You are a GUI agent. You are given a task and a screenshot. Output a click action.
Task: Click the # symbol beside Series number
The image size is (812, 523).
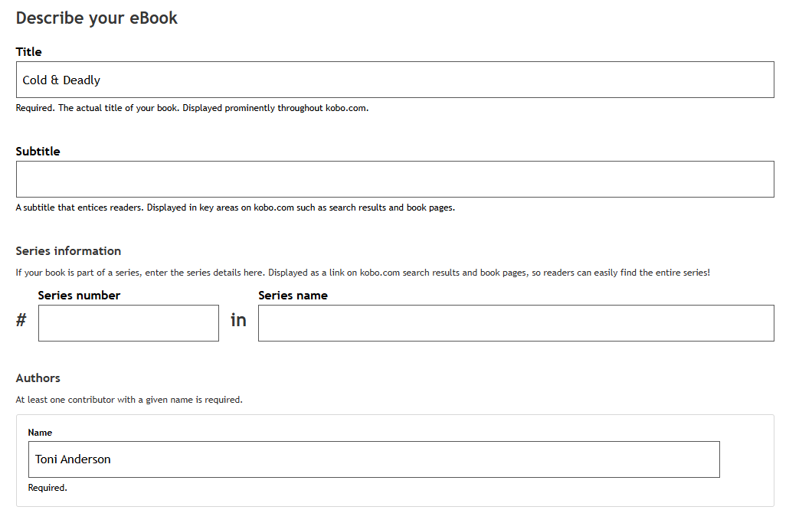click(21, 320)
